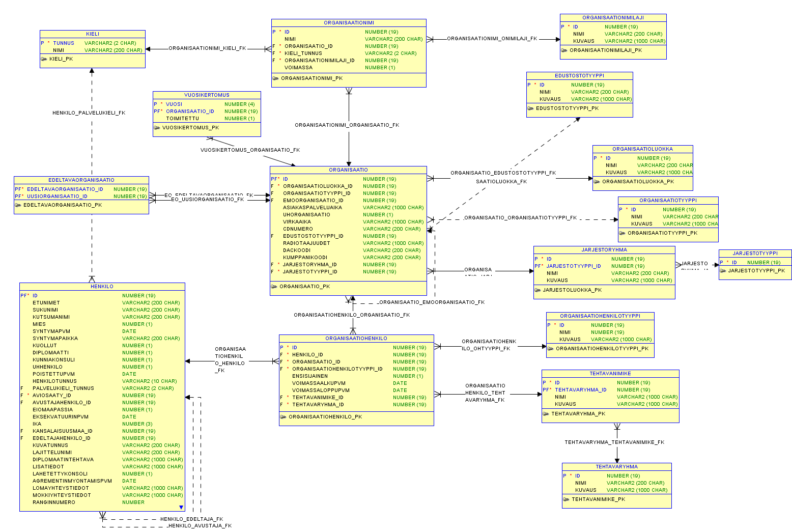Select SYNTYMAPAIKKA column in HENKILO
Viewport: 792px width, 532px height.
(x=102, y=339)
